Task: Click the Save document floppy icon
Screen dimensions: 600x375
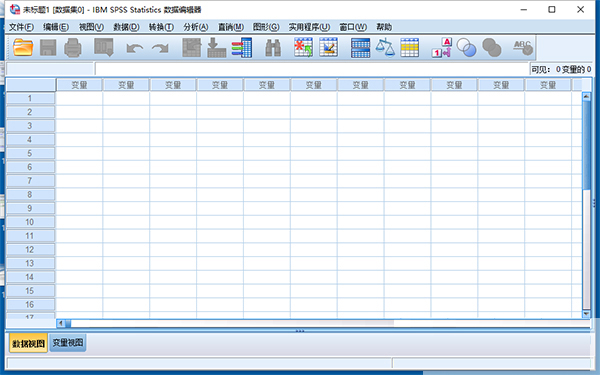Action: pos(48,48)
